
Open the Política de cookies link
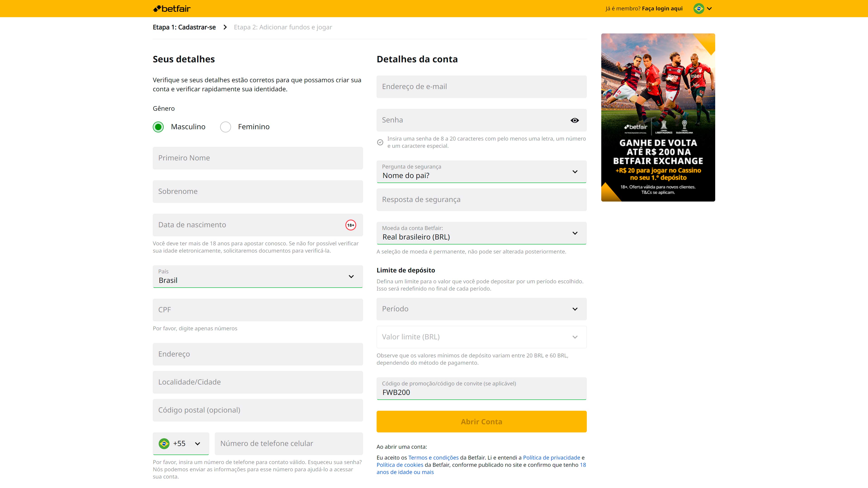pos(400,465)
